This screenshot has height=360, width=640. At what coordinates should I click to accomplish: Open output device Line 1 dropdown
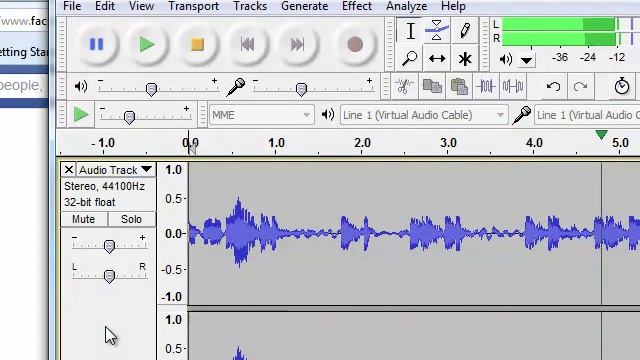(424, 115)
